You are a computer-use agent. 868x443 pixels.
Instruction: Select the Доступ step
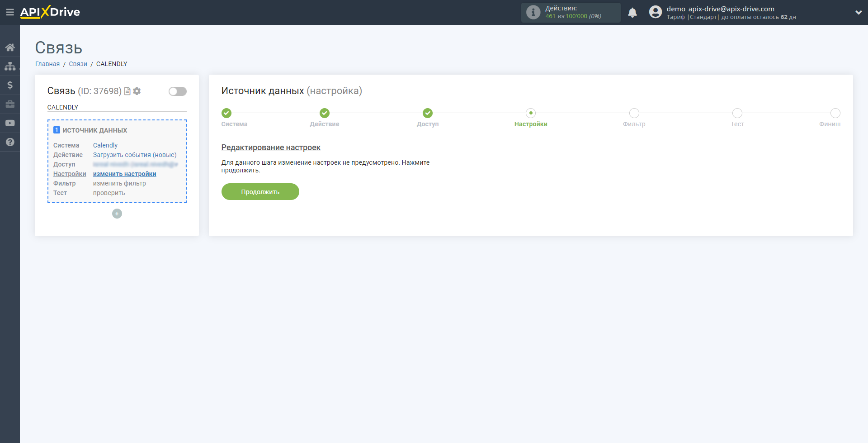point(428,113)
